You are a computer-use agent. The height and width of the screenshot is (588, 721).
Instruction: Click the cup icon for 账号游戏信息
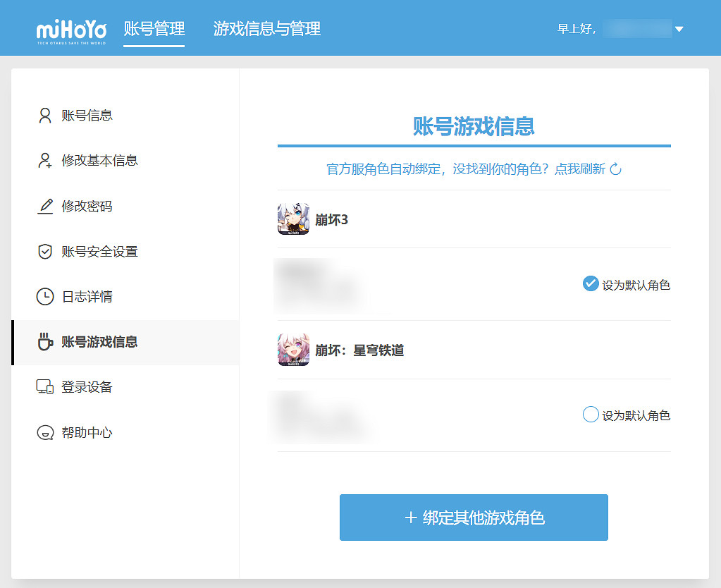pyautogui.click(x=45, y=342)
